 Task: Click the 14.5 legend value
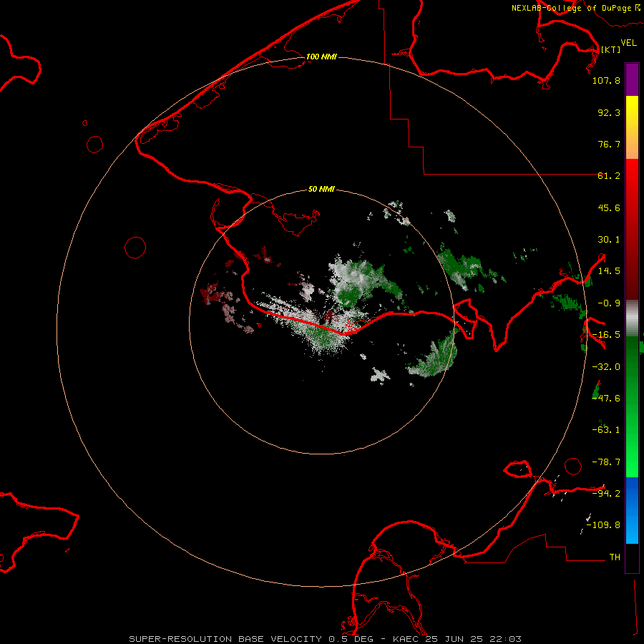609,271
